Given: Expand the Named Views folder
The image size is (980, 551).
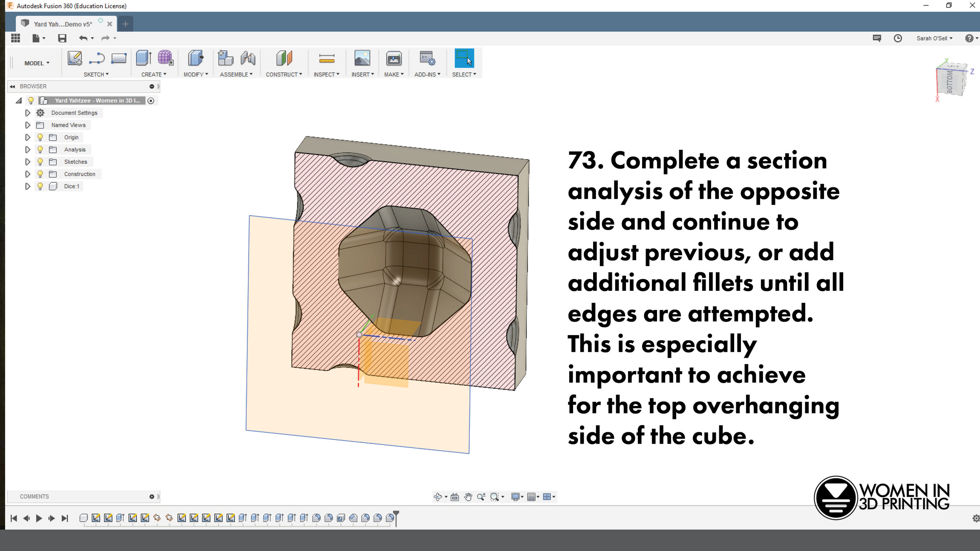Looking at the screenshot, I should pyautogui.click(x=27, y=125).
